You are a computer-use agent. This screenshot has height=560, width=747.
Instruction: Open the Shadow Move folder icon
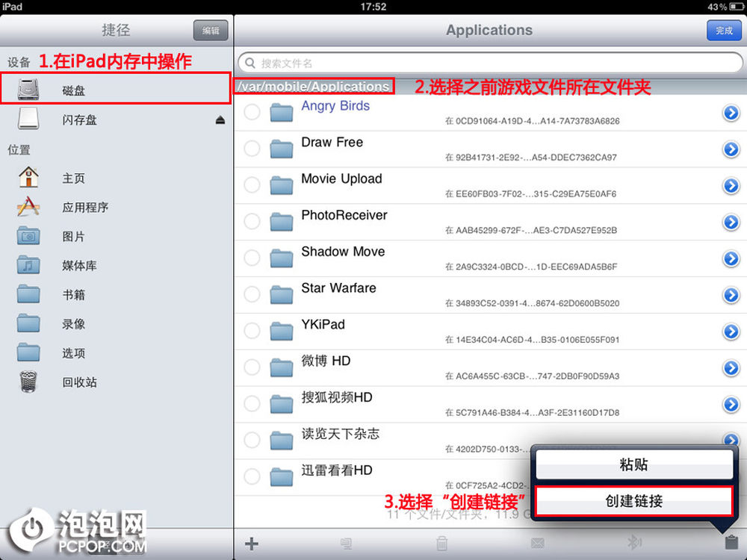[281, 258]
